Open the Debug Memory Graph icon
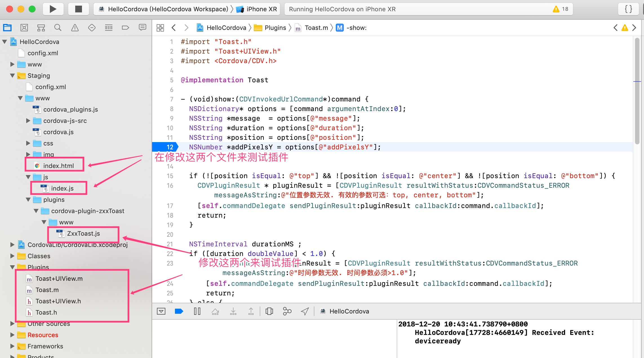 point(287,311)
